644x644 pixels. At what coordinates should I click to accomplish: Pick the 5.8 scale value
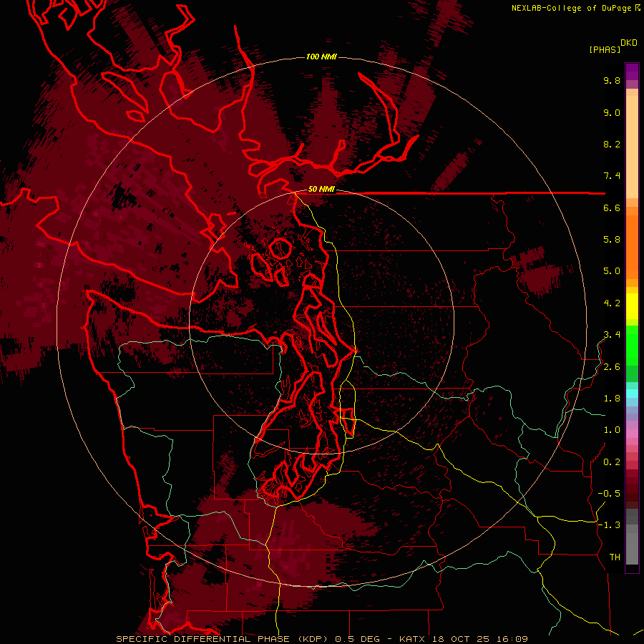click(x=612, y=240)
